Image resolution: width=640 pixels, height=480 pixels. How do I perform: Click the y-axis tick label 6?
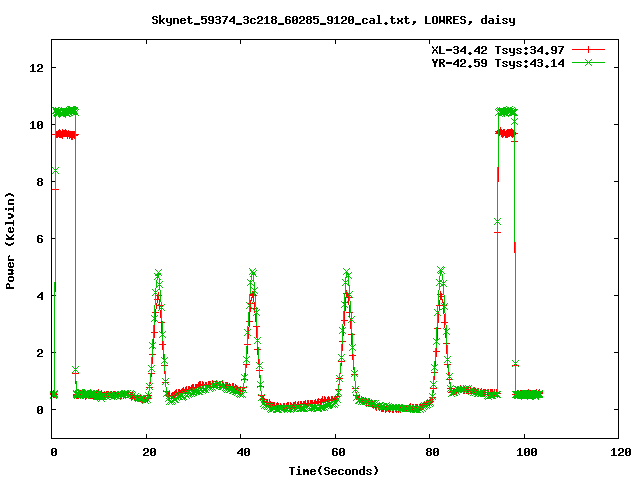coord(40,239)
